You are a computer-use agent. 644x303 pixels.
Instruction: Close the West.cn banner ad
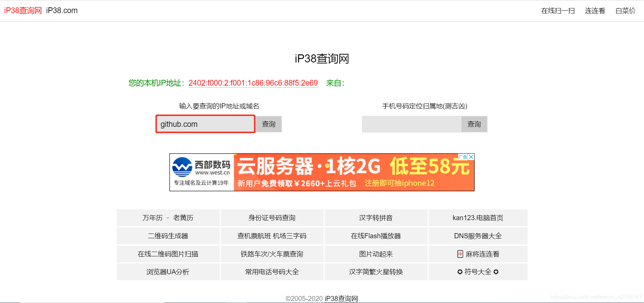pyautogui.click(x=471, y=157)
